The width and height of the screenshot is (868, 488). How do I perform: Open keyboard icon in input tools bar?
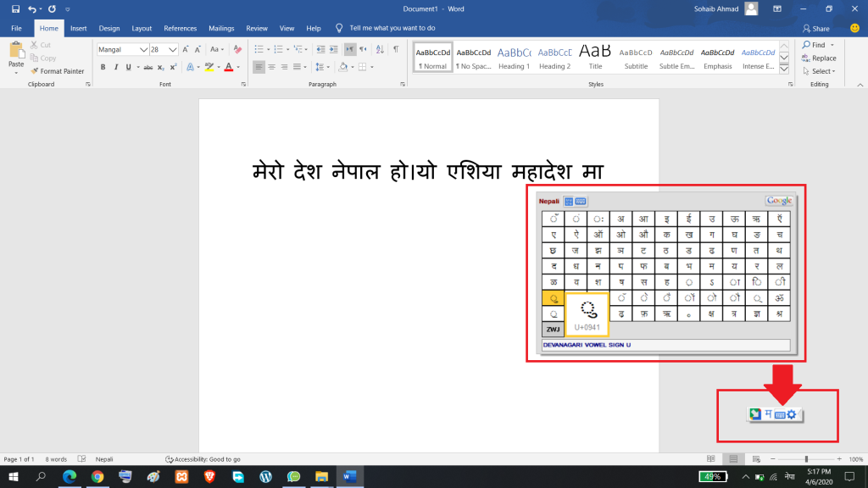click(780, 414)
